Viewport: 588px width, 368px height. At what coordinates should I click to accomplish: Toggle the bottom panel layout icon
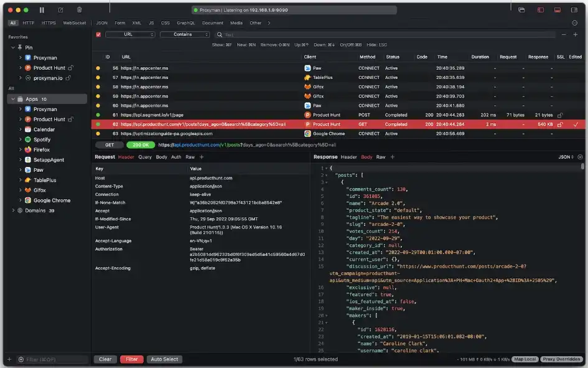tap(558, 10)
